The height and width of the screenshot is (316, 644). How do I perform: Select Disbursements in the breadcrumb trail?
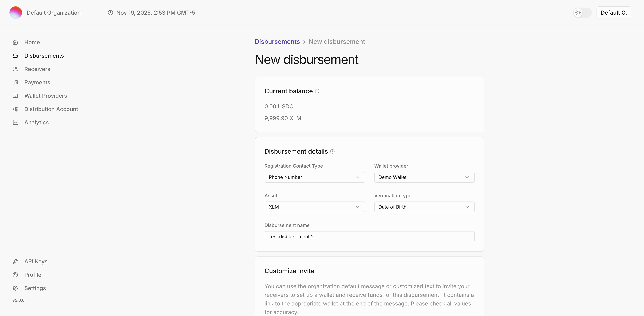point(277,41)
